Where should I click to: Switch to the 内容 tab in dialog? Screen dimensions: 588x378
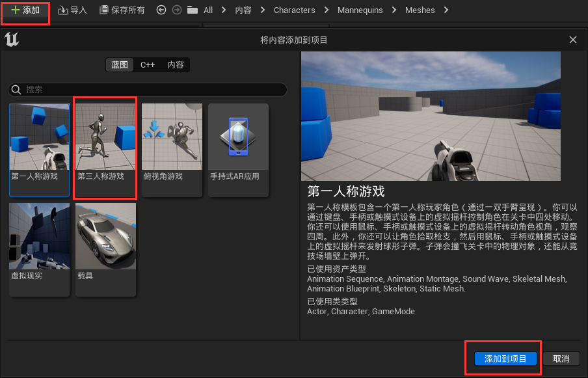click(x=176, y=64)
